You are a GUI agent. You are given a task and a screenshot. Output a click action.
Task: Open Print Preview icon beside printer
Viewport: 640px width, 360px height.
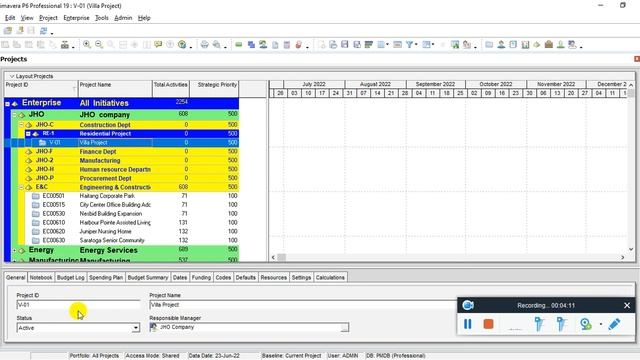pyautogui.click(x=217, y=44)
